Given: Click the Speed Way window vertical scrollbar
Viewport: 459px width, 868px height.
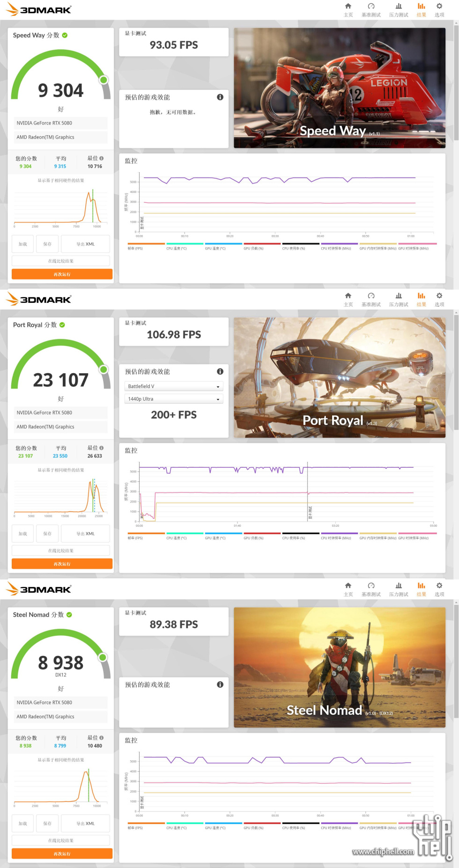Looking at the screenshot, I should pos(456,82).
